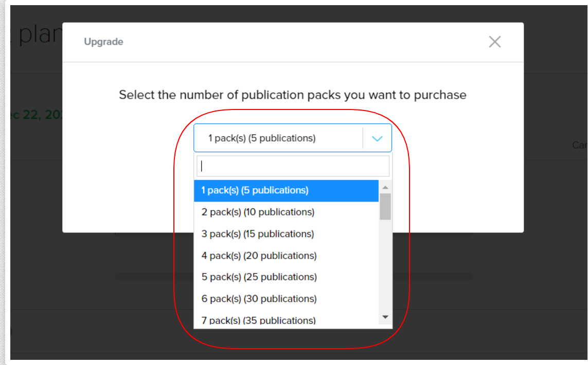588x365 pixels.
Task: Click the partially visible "Can" text at right
Action: [x=579, y=145]
